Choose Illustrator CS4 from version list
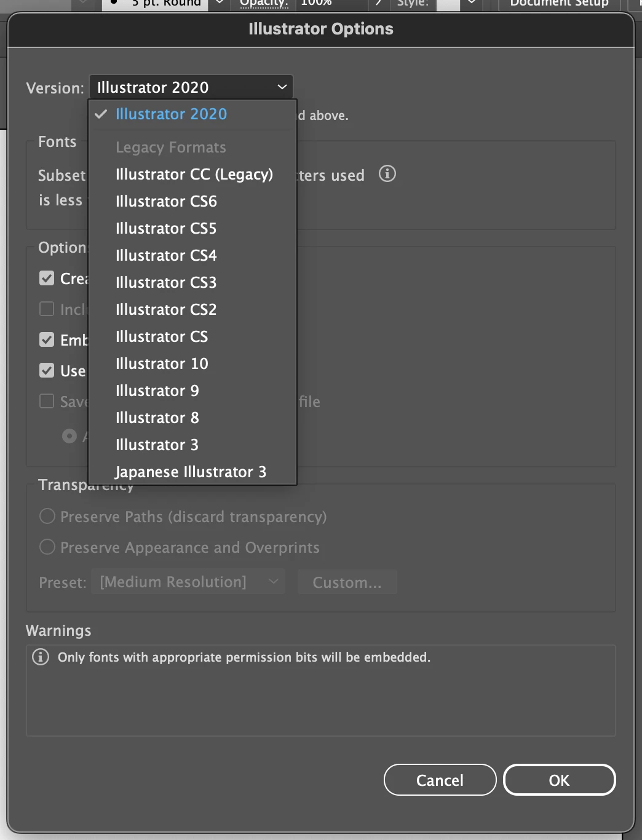This screenshot has height=840, width=642. [x=192, y=256]
